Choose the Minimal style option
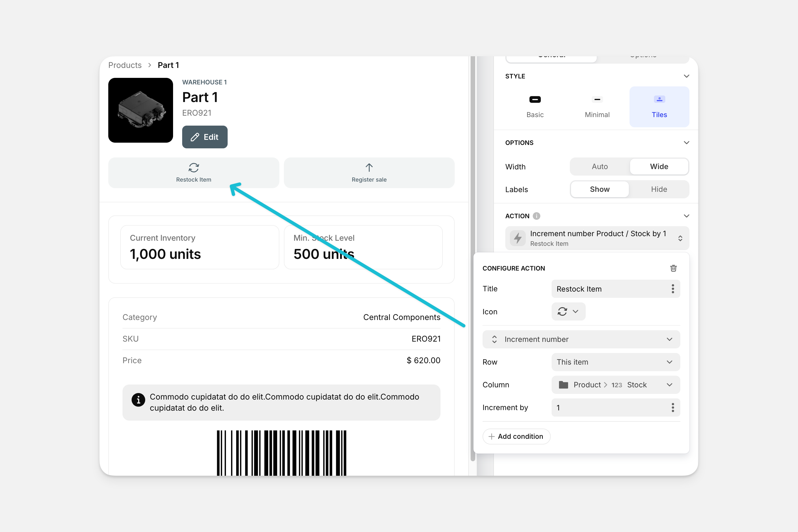The height and width of the screenshot is (532, 798). 597,107
